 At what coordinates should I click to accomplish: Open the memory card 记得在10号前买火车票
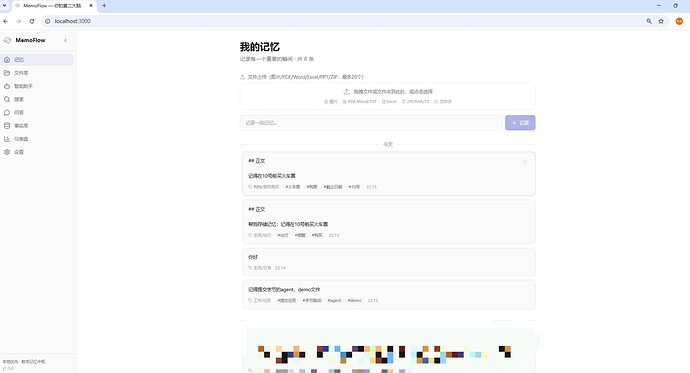pyautogui.click(x=388, y=173)
